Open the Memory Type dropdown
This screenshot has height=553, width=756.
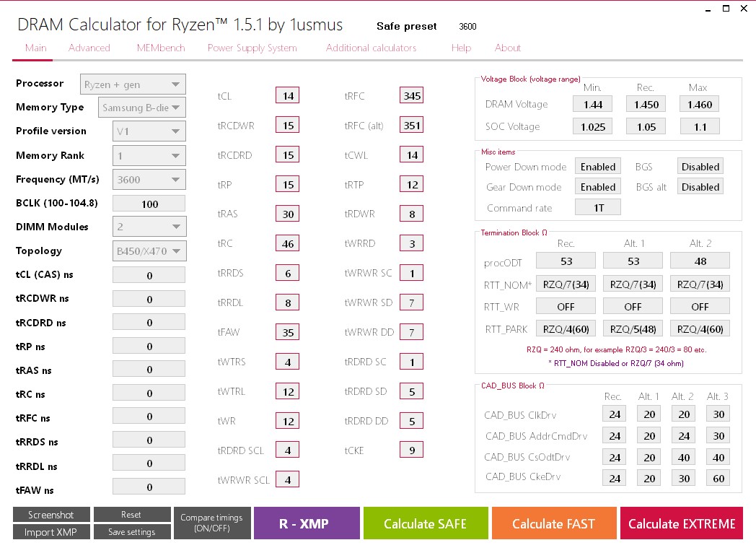[x=141, y=108]
